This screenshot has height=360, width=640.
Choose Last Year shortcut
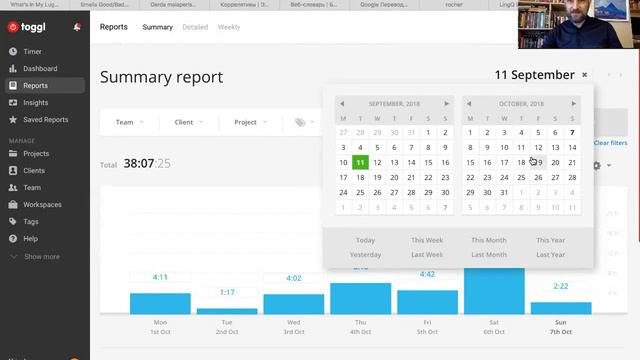tap(551, 255)
